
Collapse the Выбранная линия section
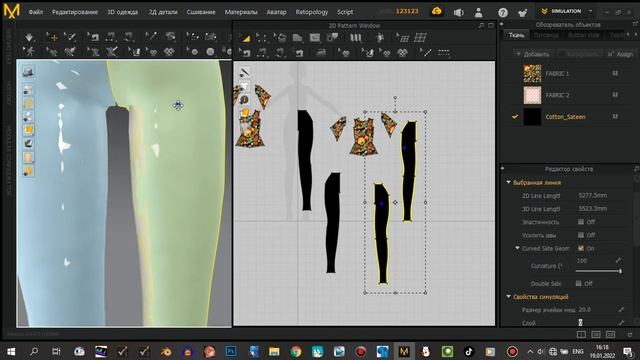pyautogui.click(x=509, y=182)
